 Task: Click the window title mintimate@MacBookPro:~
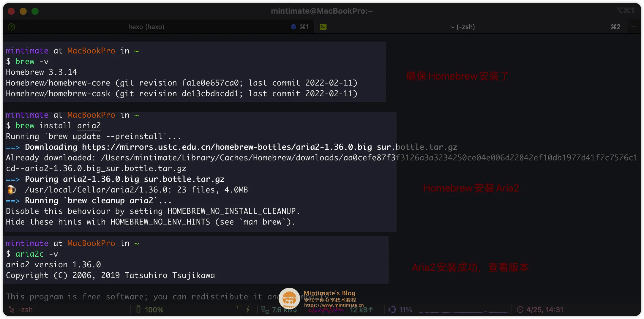pos(322,11)
